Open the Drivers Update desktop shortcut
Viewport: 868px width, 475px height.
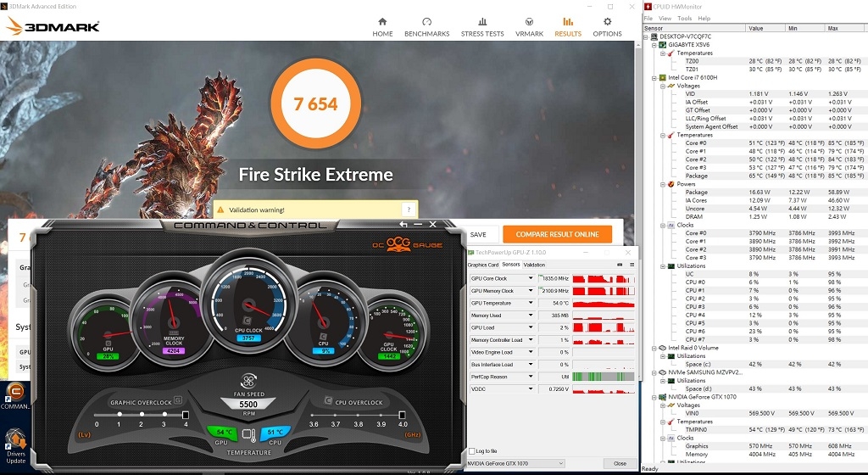point(15,447)
